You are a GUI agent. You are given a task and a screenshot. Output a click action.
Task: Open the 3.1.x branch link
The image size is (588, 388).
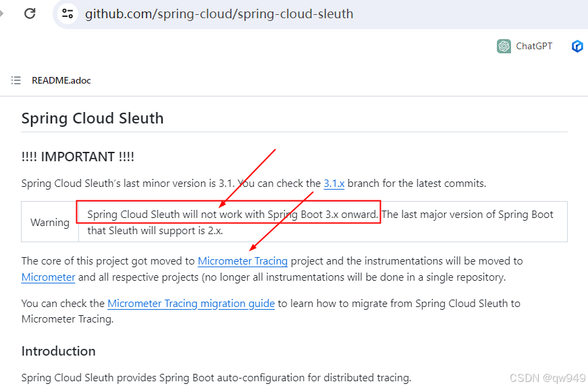pos(333,184)
